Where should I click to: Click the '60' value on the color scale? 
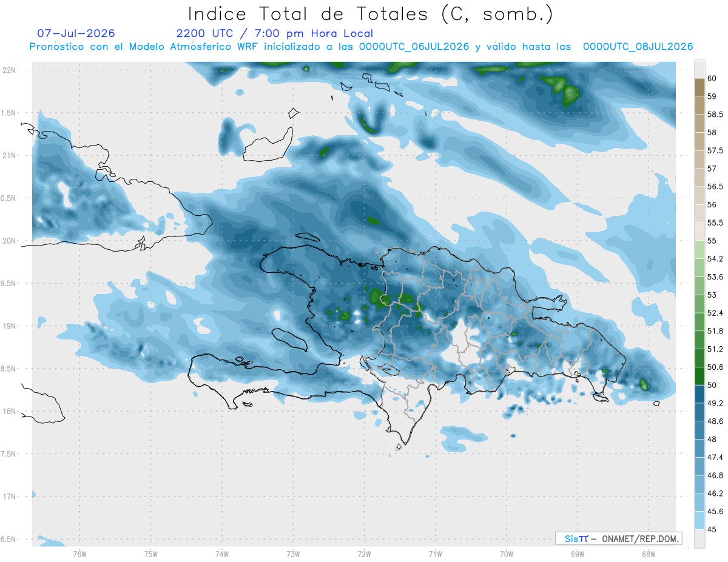[x=712, y=78]
